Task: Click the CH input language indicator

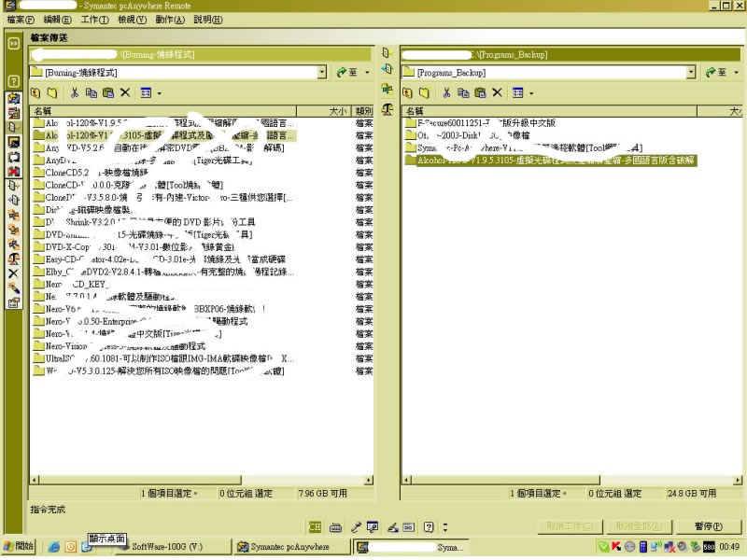Action: coord(315,527)
